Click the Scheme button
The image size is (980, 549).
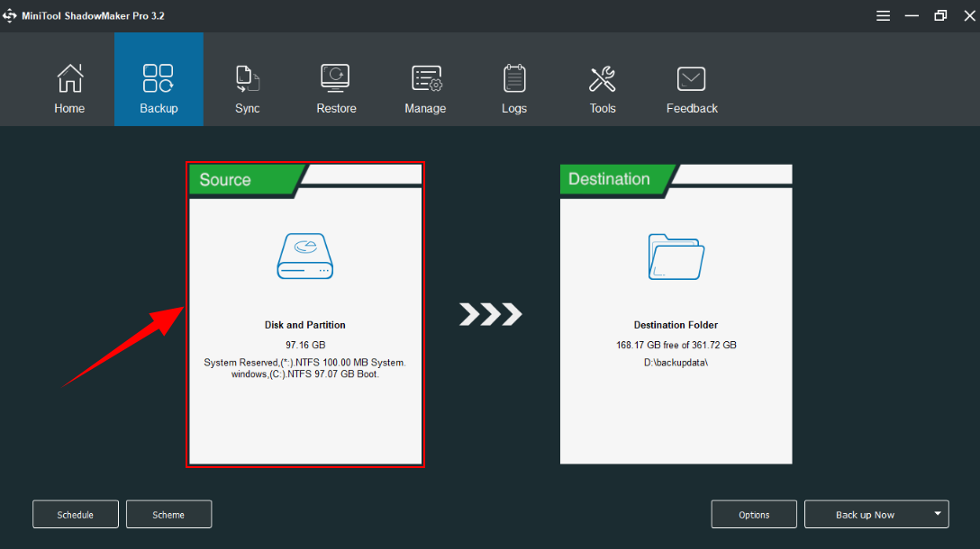click(x=168, y=515)
